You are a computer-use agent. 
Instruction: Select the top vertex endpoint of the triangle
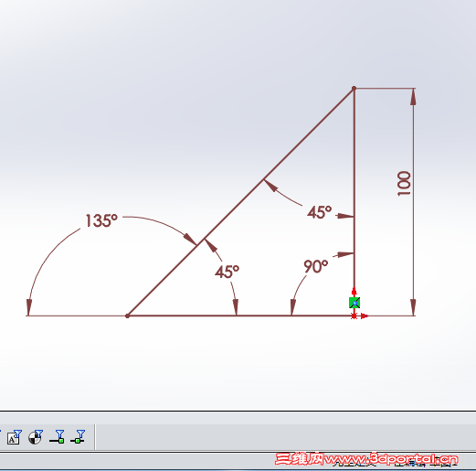coord(354,88)
